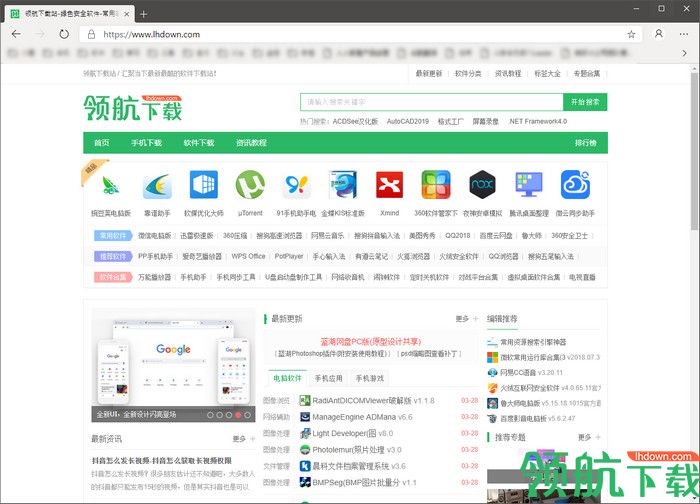Viewport: 700px width, 504px height.
Task: Open the 91手机助手 app icon
Action: point(296,184)
